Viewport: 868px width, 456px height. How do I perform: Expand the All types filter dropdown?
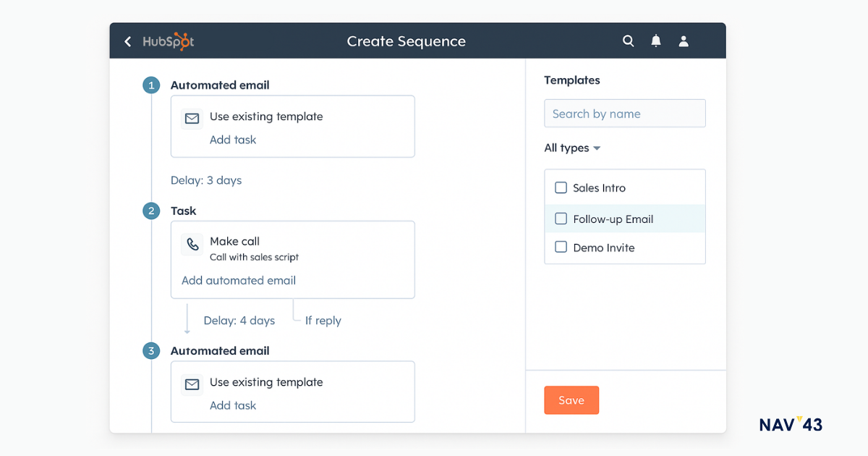click(x=572, y=148)
